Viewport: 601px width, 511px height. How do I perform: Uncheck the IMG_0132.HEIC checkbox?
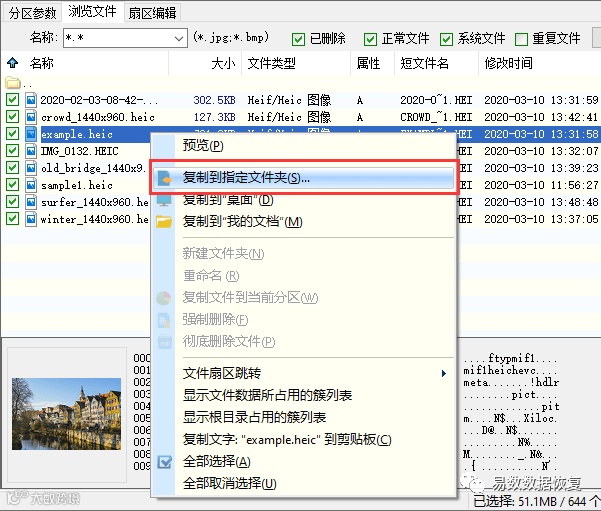pos(12,151)
